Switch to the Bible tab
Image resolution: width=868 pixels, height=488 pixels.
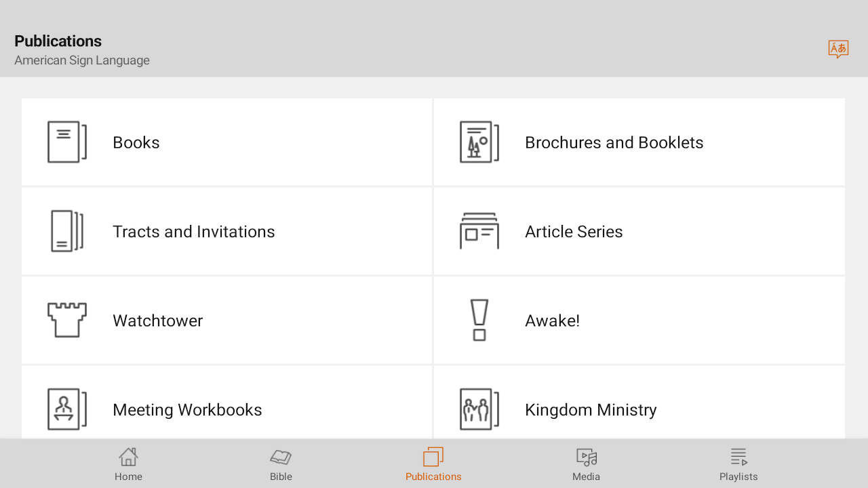pyautogui.click(x=281, y=464)
